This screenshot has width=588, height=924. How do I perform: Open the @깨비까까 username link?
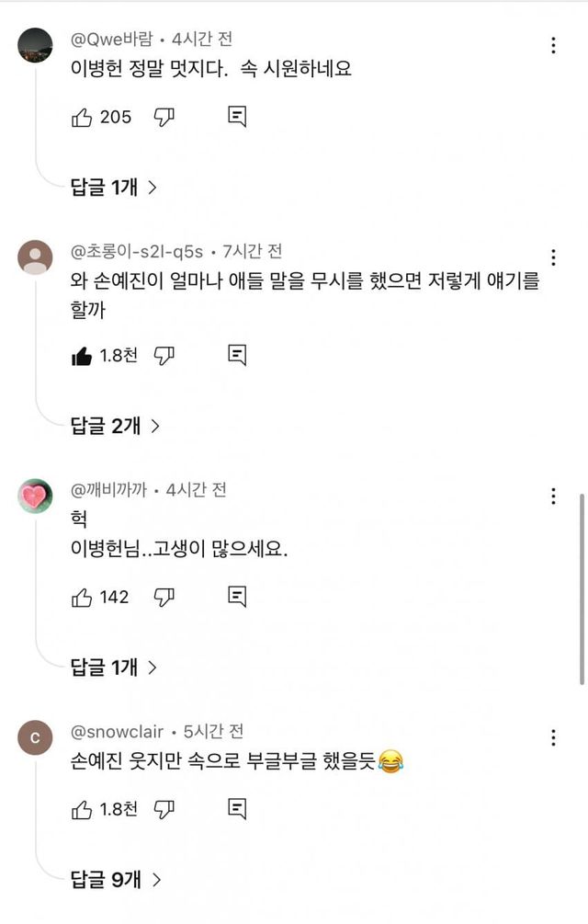pyautogui.click(x=108, y=490)
